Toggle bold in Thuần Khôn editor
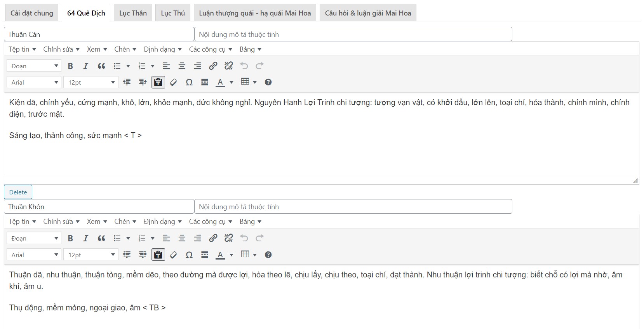The image size is (644, 329). coord(70,238)
